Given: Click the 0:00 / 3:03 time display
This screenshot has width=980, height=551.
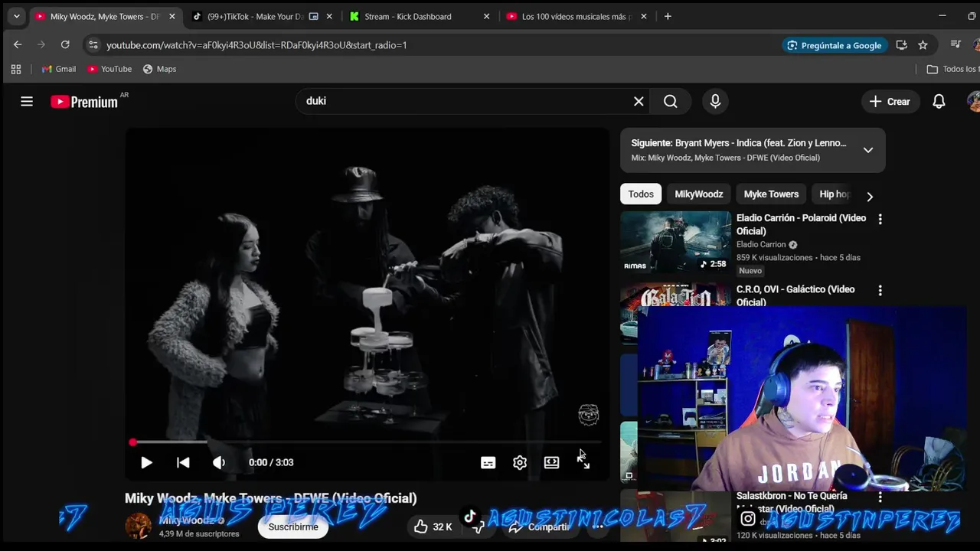Looking at the screenshot, I should click(x=271, y=462).
